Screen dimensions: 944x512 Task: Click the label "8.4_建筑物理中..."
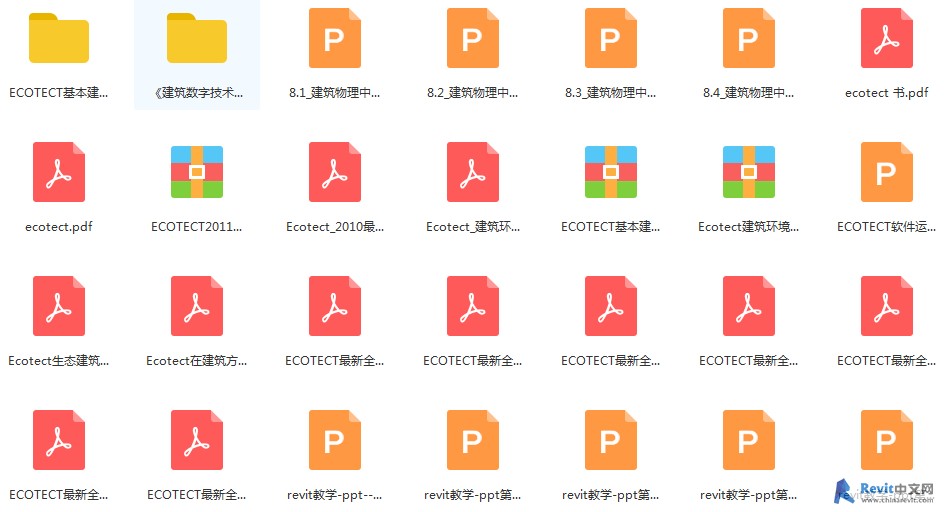tap(748, 93)
